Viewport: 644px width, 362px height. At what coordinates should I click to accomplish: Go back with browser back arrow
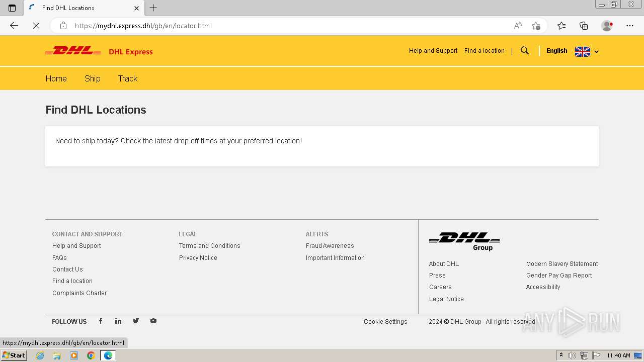pyautogui.click(x=14, y=26)
